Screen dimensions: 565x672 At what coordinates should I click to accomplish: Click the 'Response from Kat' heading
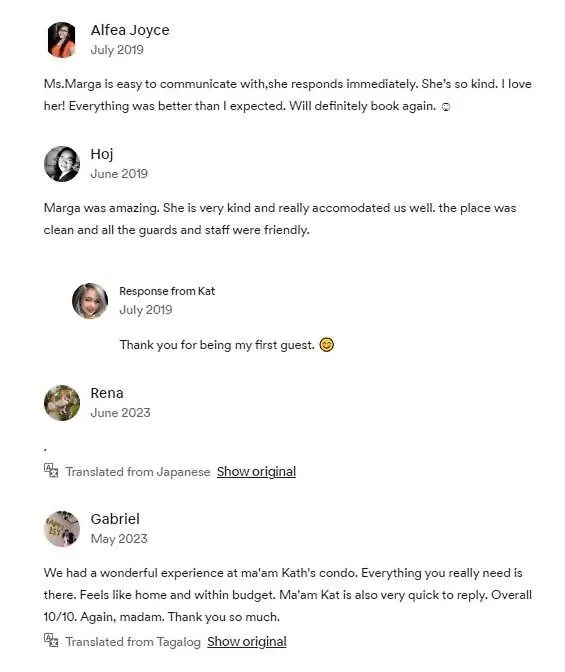click(167, 291)
